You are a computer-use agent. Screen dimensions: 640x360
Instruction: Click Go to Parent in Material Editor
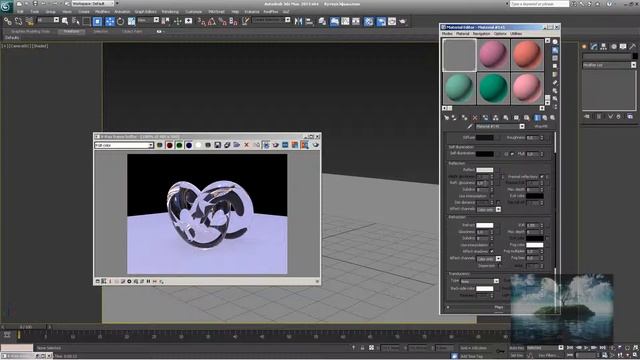click(545, 118)
